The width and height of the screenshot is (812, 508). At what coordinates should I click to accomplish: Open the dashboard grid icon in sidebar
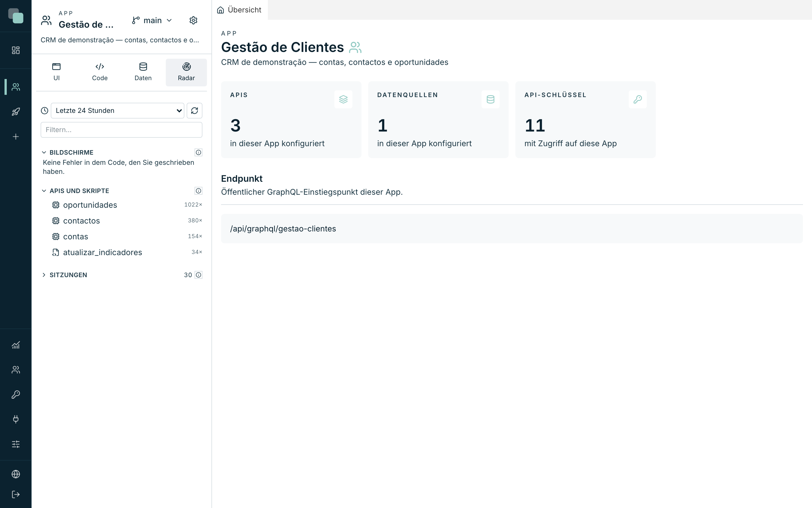(16, 51)
